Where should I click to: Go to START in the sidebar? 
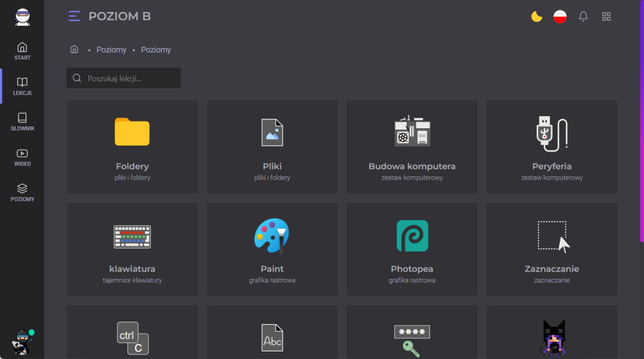(22, 51)
